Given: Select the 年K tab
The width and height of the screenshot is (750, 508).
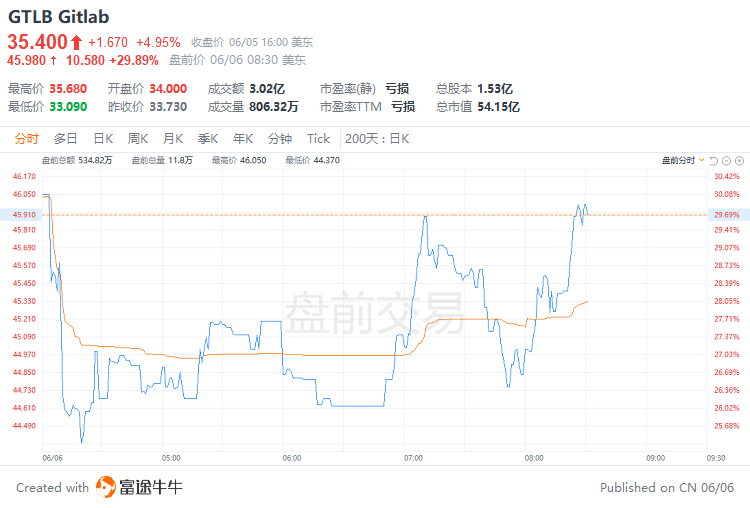Looking at the screenshot, I should coord(243,139).
